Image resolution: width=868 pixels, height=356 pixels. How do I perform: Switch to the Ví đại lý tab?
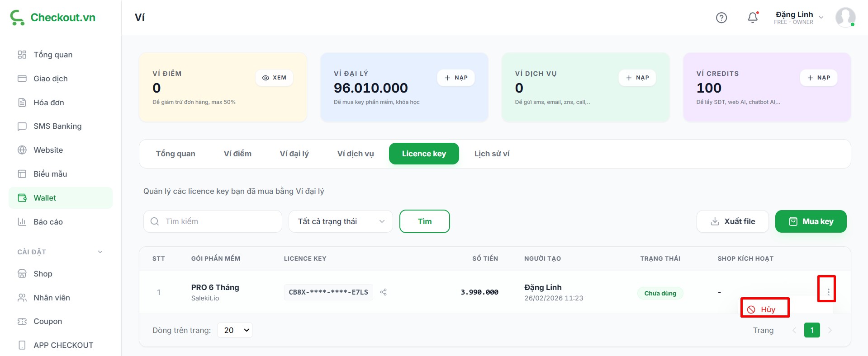(x=294, y=154)
